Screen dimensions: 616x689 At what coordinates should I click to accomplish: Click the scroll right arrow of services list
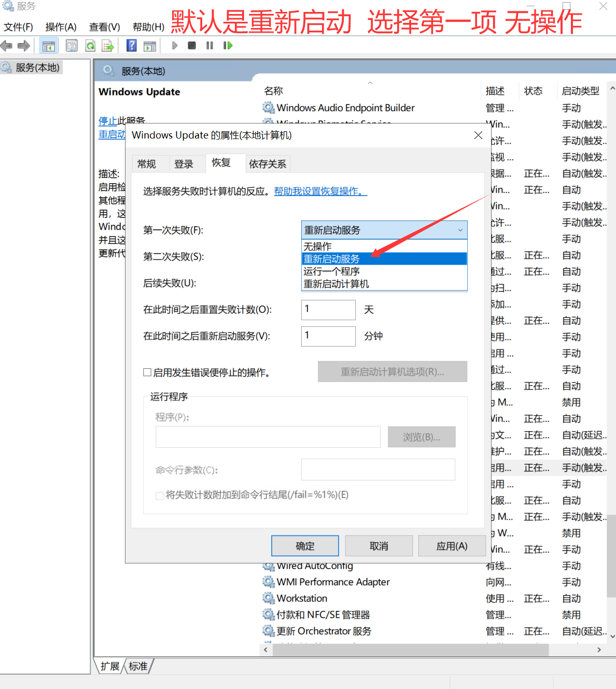[x=599, y=650]
